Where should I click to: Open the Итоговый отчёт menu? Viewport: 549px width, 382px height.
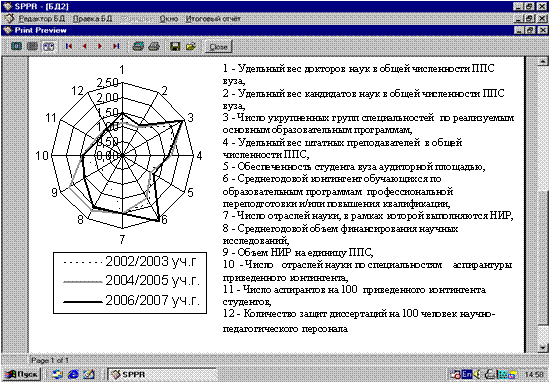tap(213, 19)
